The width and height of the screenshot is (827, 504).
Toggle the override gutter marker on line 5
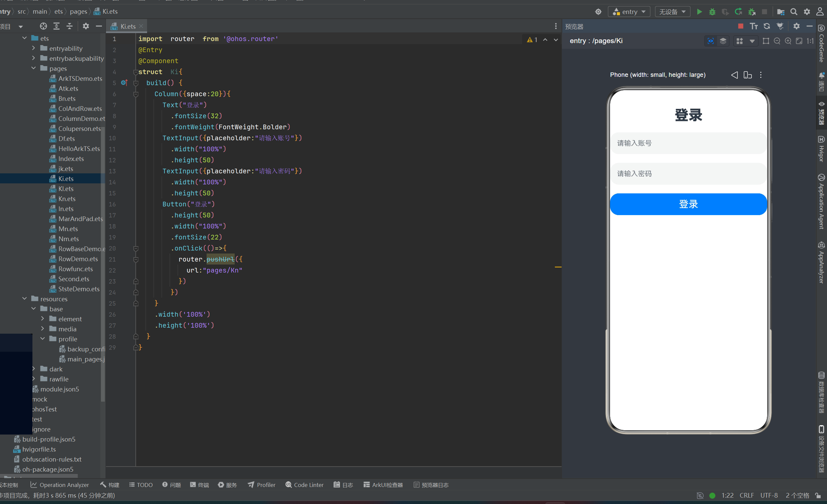click(x=124, y=82)
